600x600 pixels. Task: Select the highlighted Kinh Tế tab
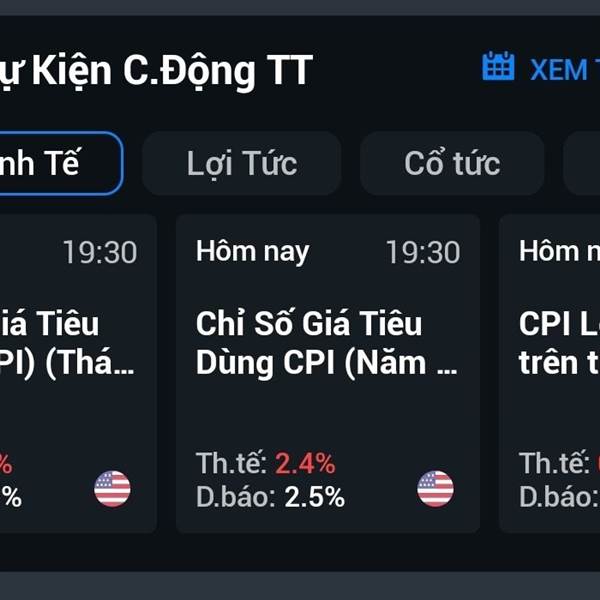click(x=59, y=163)
